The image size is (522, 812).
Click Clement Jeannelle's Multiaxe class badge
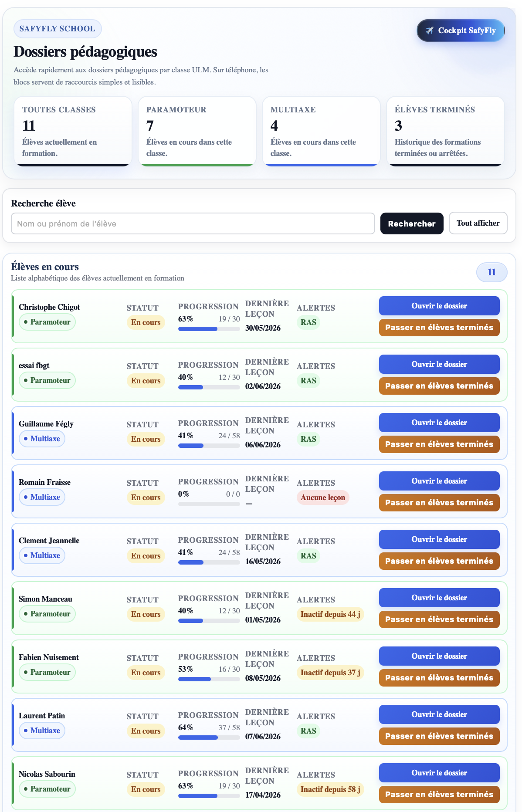tap(42, 555)
